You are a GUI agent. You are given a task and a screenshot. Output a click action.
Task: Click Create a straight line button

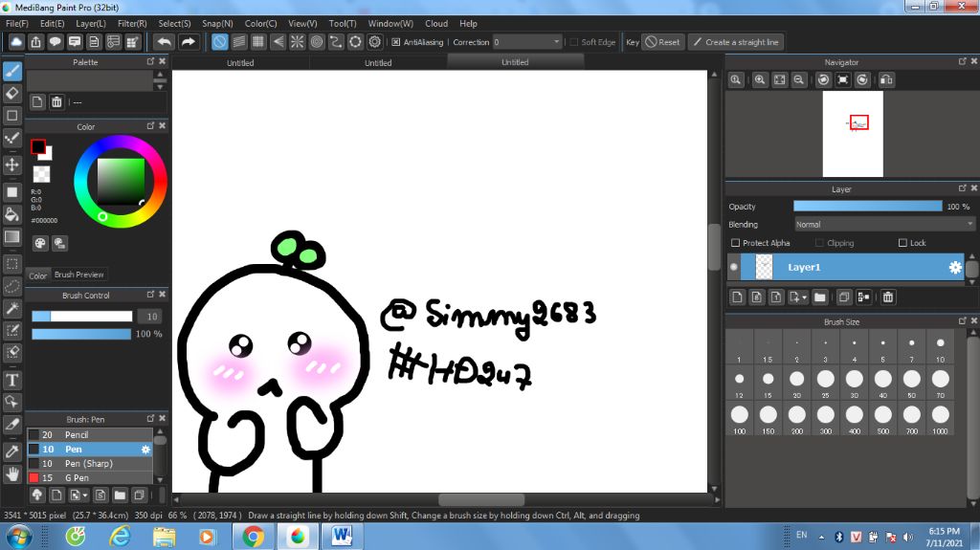tap(736, 42)
